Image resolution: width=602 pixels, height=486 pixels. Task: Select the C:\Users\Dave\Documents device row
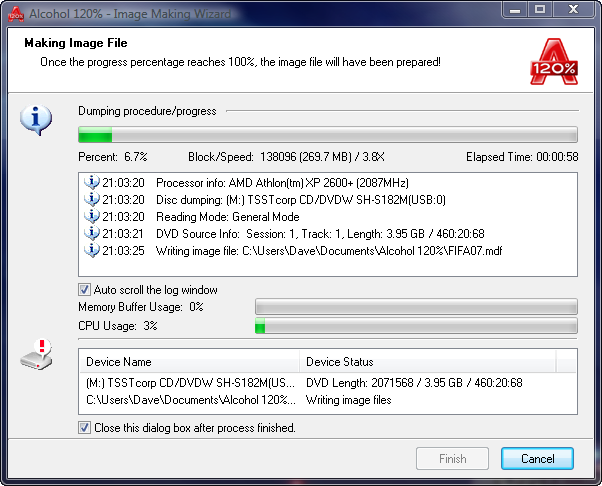[328, 400]
